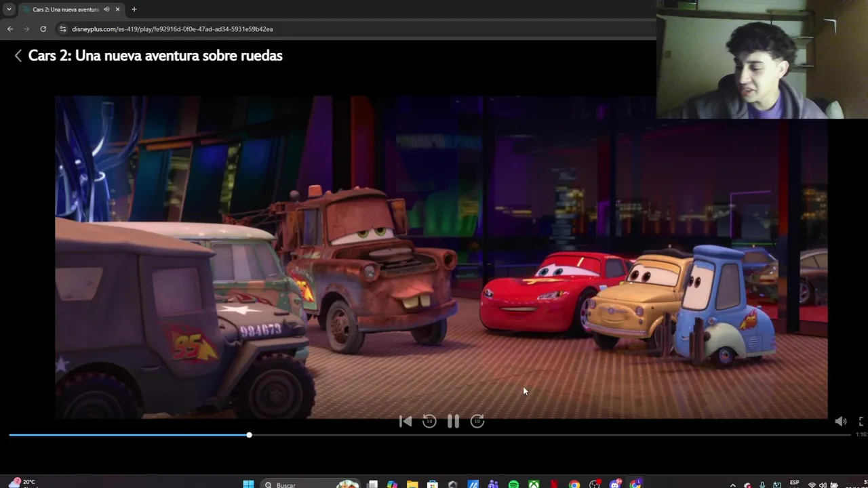The image size is (868, 488).
Task: Show hidden system tray icons
Action: coord(732,485)
